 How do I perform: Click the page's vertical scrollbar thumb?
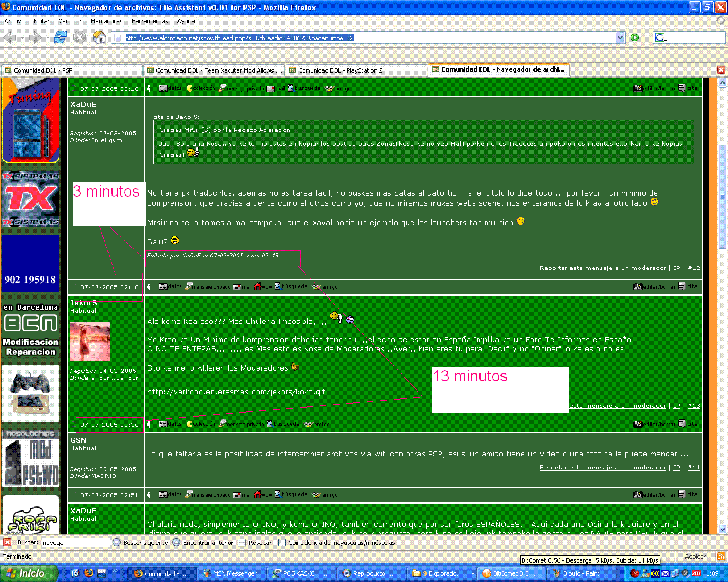[x=722, y=197]
